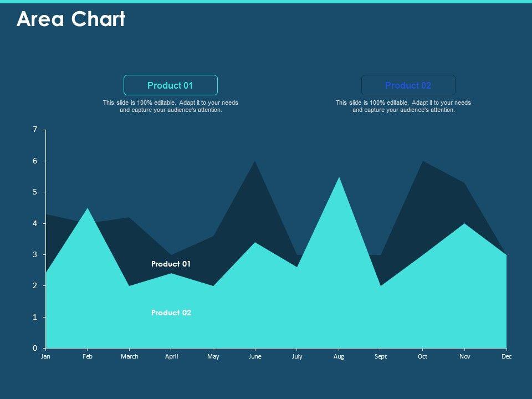
Task: Pick the Aug x-axis label
Action: pos(339,356)
